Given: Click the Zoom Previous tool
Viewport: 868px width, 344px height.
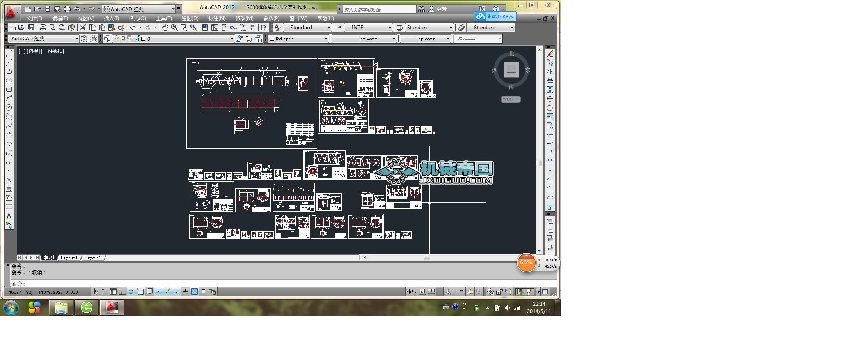Looking at the screenshot, I should [193, 28].
